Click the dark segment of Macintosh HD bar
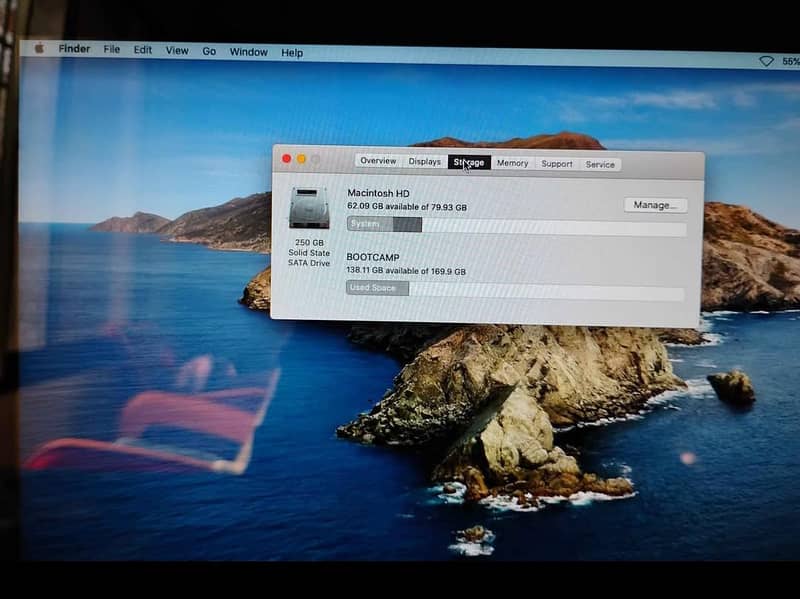 [407, 224]
